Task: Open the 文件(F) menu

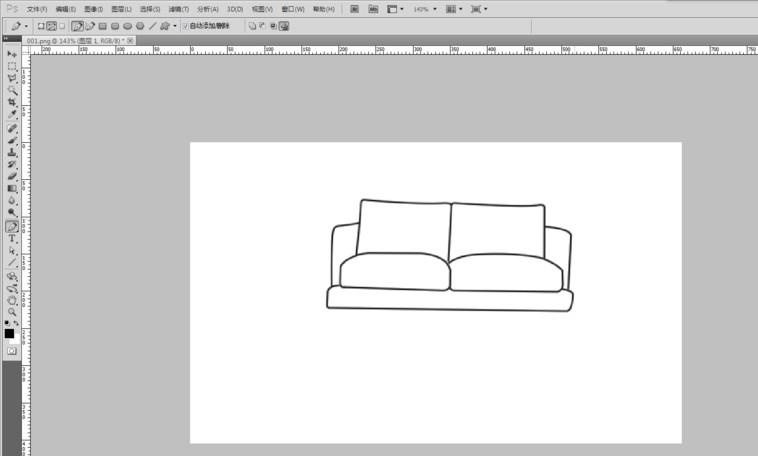Action: click(37, 9)
